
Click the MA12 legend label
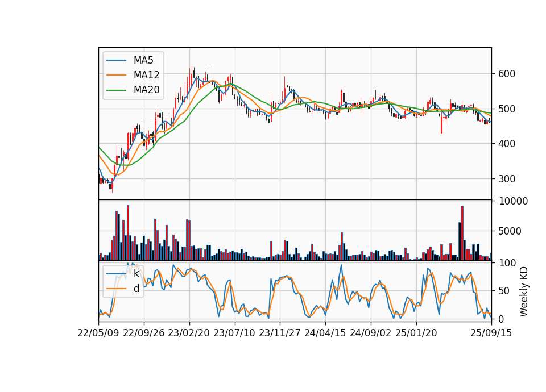pos(146,75)
